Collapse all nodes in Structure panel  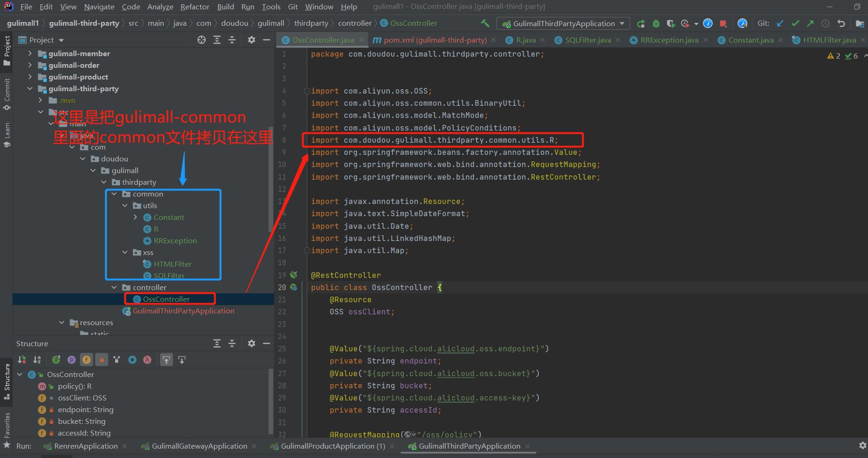[x=232, y=343]
